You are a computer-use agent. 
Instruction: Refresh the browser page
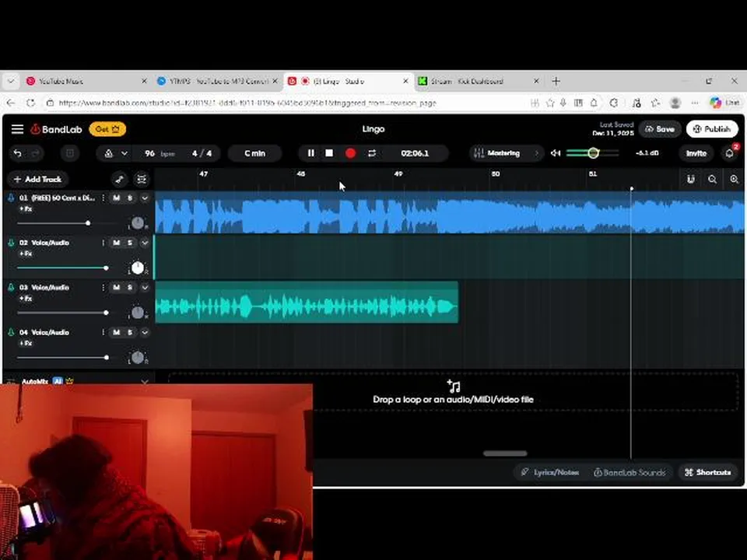(30, 103)
